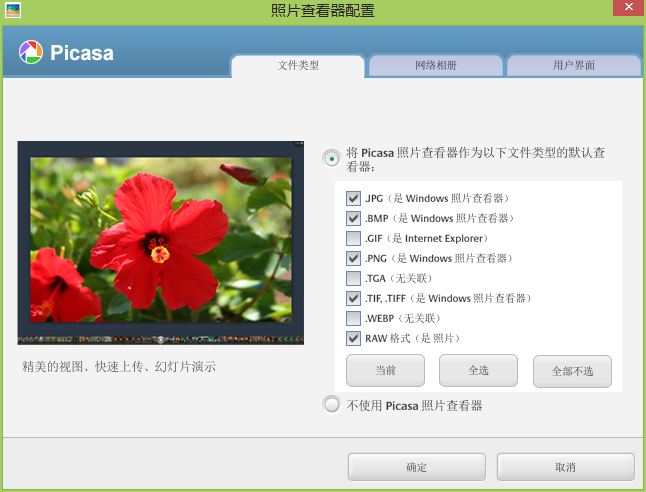Switch to the 文件类型 tab
Image resolution: width=646 pixels, height=492 pixels.
coord(297,66)
